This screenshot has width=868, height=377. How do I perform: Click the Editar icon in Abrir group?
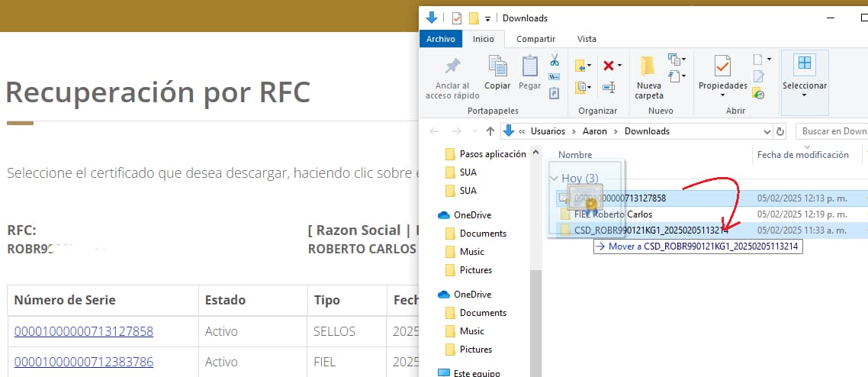(x=758, y=76)
